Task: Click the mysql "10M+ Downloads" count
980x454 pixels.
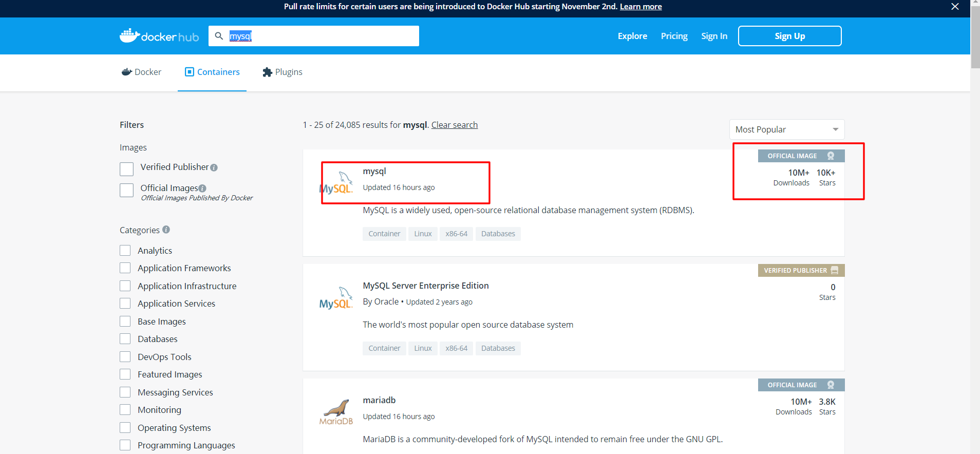Action: pos(791,177)
